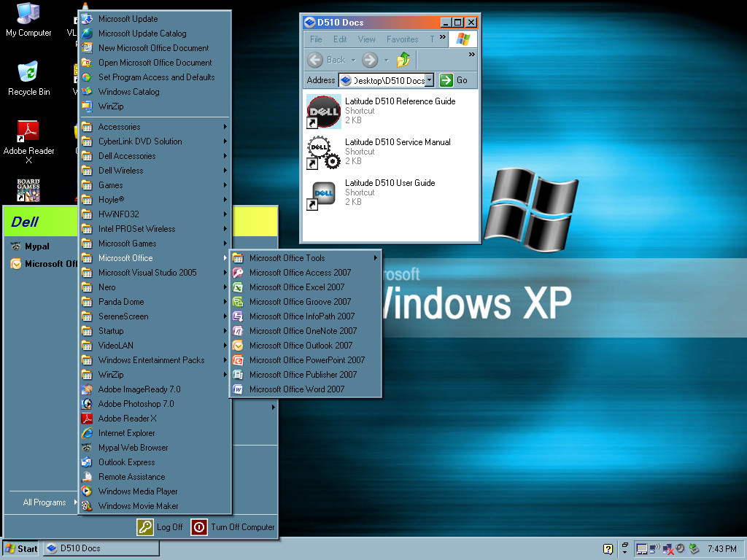Click New Microsoft Office Document

coord(155,48)
